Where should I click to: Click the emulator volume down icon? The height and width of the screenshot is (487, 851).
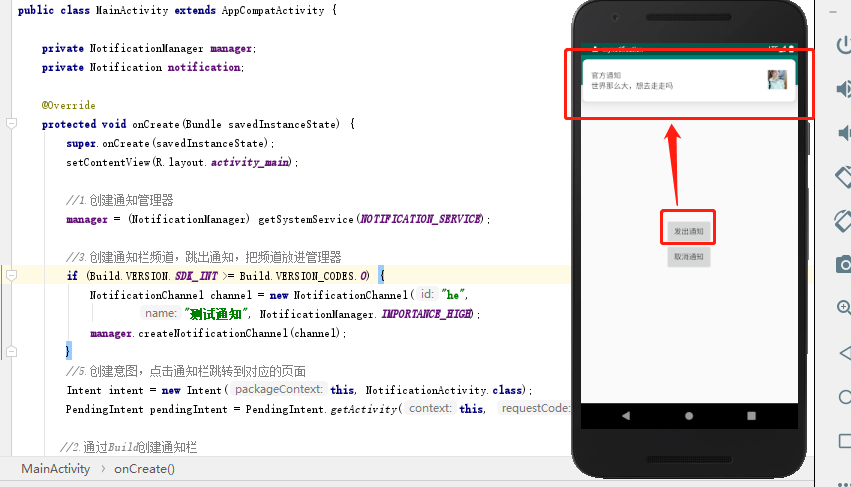tap(844, 133)
